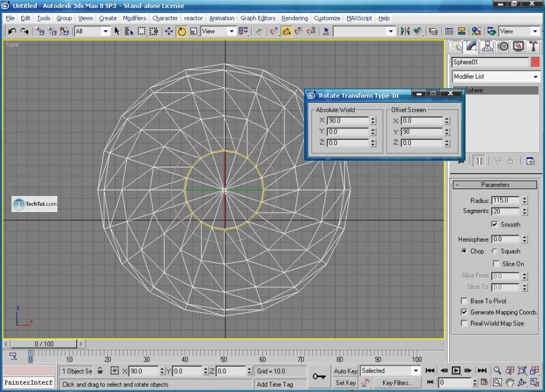This screenshot has height=392, width=545.
Task: Click the Pin Stack icon
Action: tap(461, 161)
